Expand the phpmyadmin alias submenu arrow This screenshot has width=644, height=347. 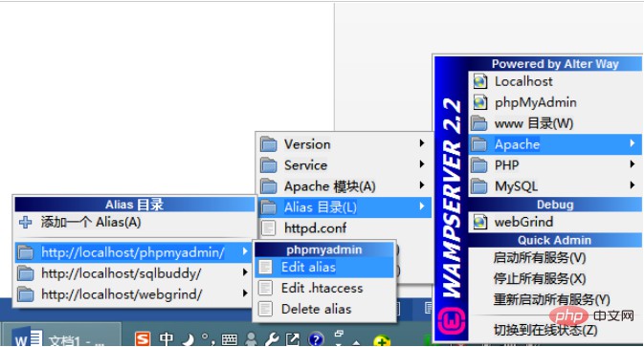[245, 251]
